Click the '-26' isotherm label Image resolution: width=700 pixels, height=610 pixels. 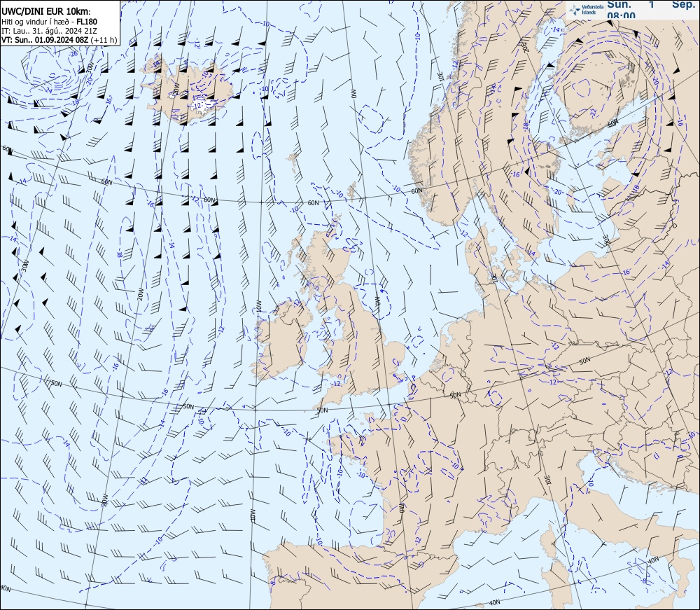tap(73, 54)
